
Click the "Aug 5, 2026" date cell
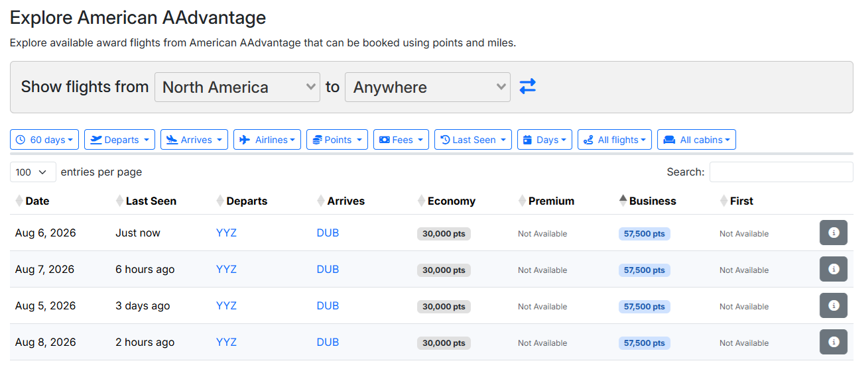coord(46,305)
